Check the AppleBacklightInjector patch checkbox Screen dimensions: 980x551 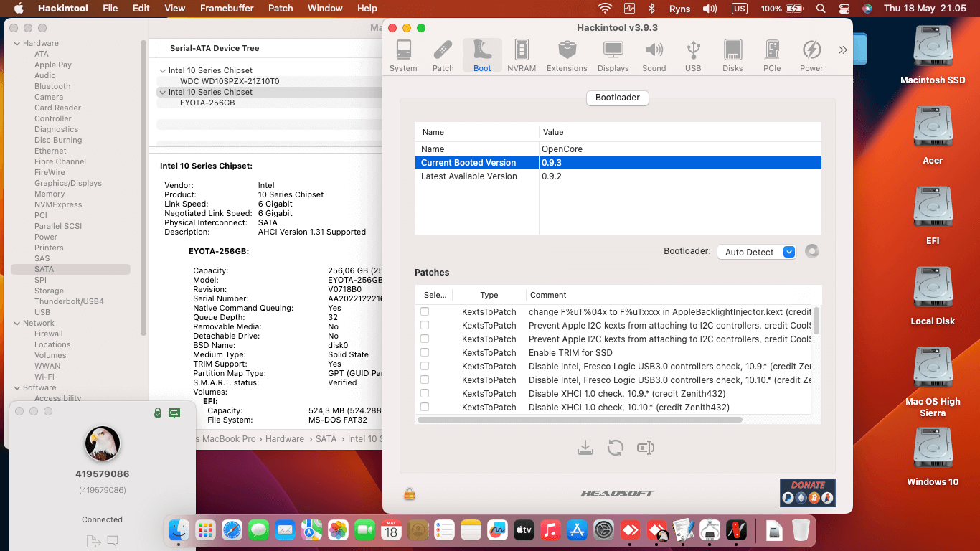425,311
